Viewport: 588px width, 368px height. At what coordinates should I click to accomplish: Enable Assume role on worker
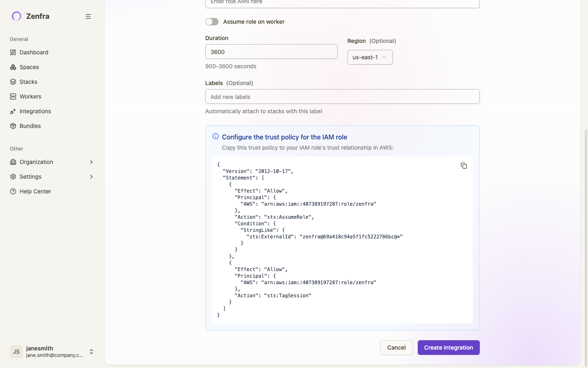(x=212, y=22)
